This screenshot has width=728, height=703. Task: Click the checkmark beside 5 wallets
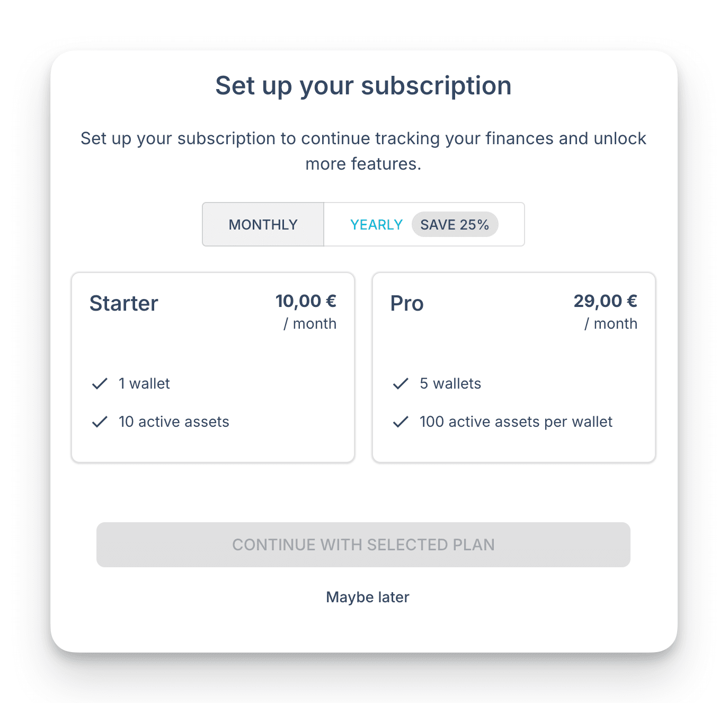point(401,384)
